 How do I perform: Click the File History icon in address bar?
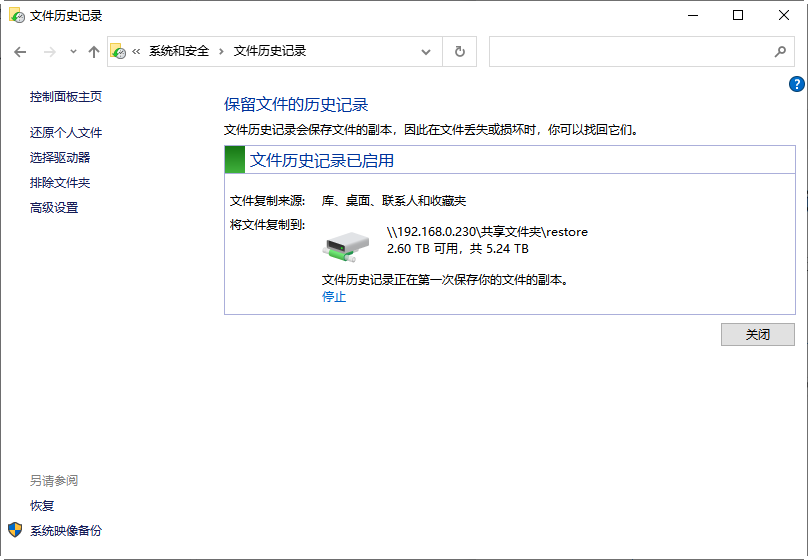coord(119,51)
